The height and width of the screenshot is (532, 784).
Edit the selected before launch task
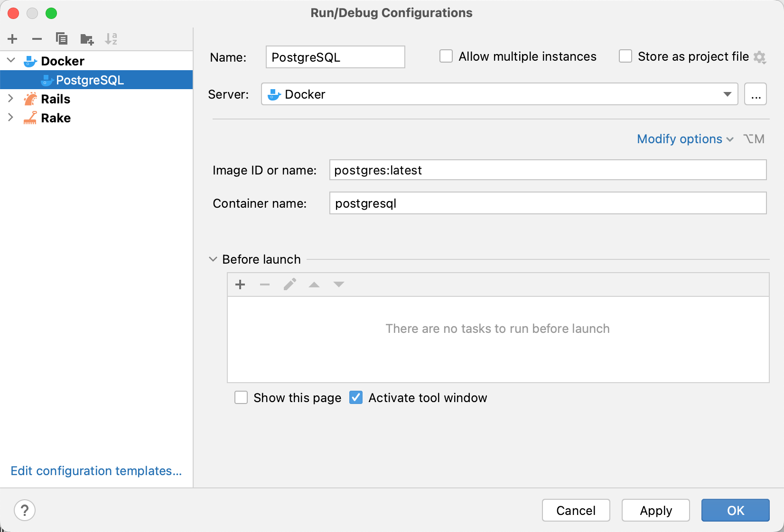(x=289, y=284)
